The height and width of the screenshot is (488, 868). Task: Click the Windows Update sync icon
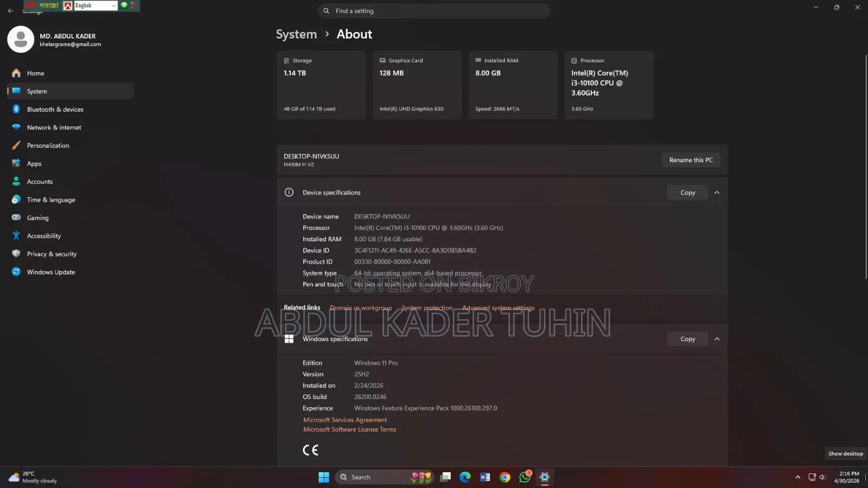(x=16, y=272)
